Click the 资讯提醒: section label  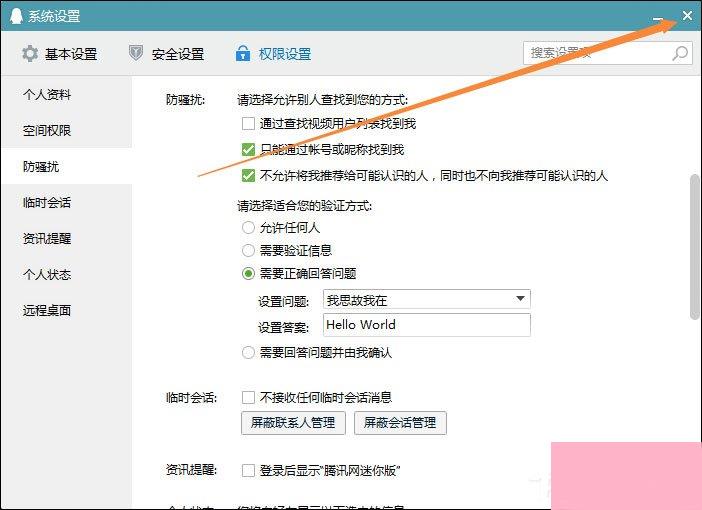click(191, 470)
